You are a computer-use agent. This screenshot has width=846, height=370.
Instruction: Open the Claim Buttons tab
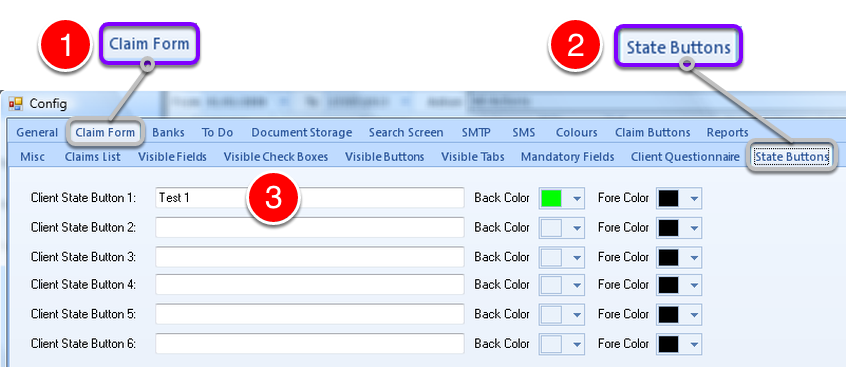click(652, 133)
